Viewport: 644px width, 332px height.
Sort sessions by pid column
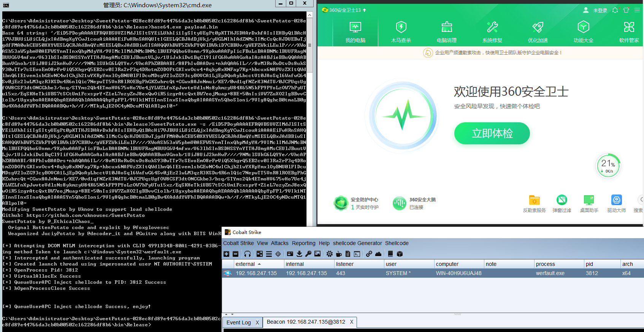(x=603, y=264)
